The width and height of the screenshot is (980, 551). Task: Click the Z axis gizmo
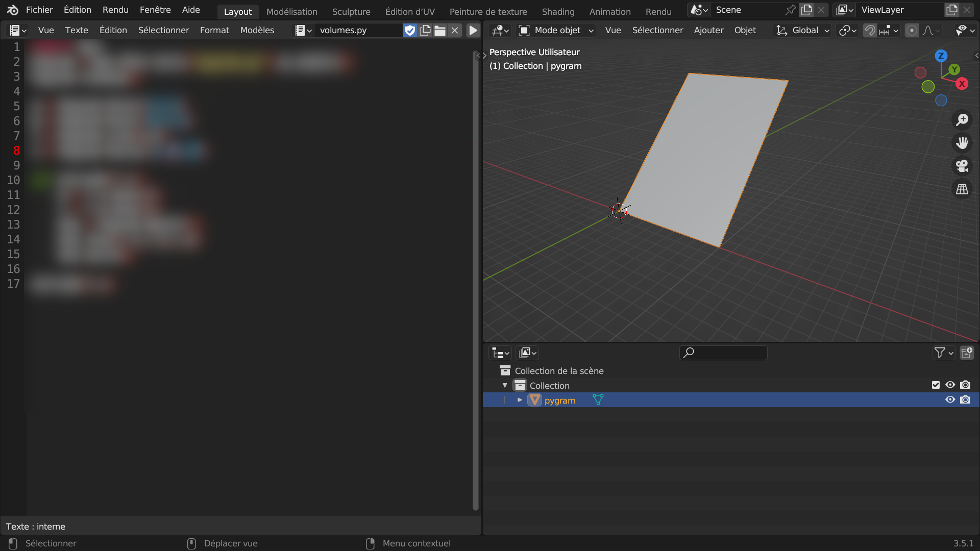point(941,56)
